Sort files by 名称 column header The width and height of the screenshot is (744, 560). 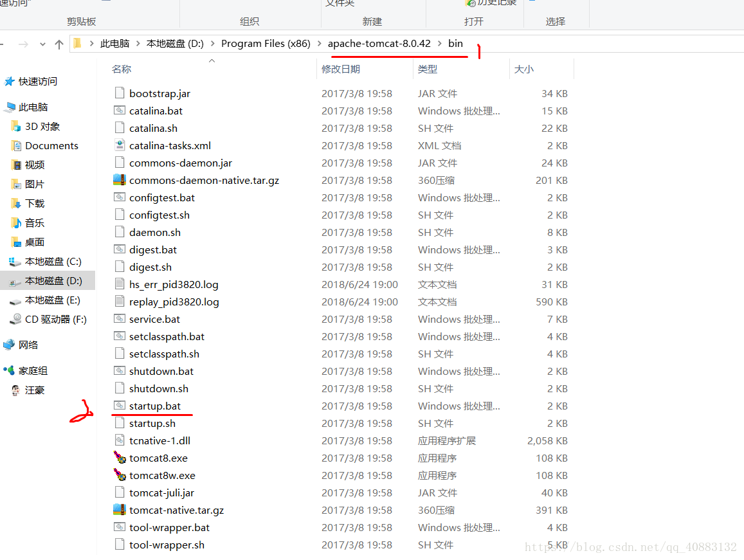click(122, 69)
